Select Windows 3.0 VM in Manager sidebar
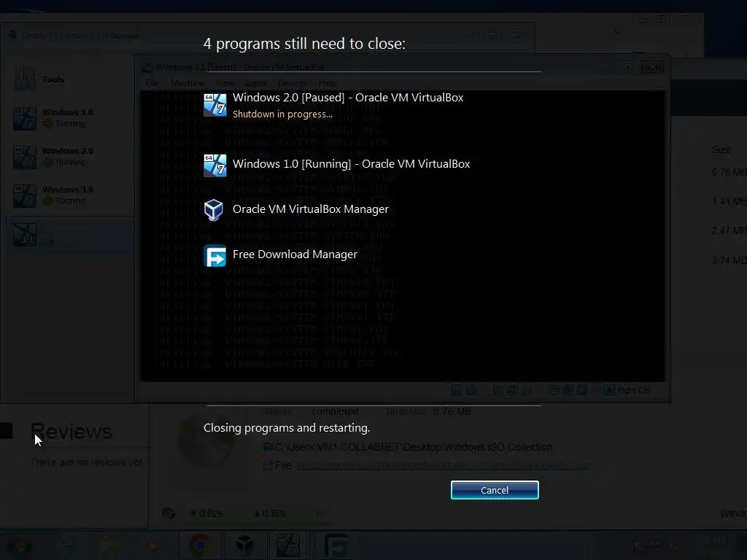 (69, 195)
